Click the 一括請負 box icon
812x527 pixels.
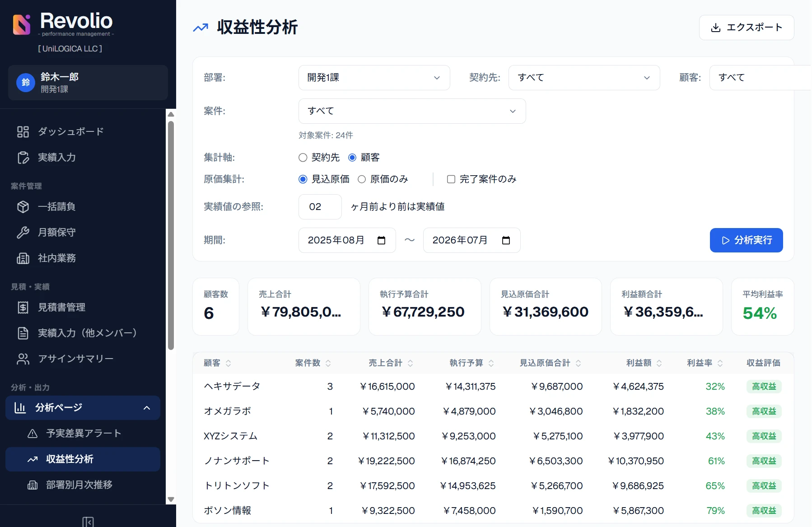tap(23, 207)
